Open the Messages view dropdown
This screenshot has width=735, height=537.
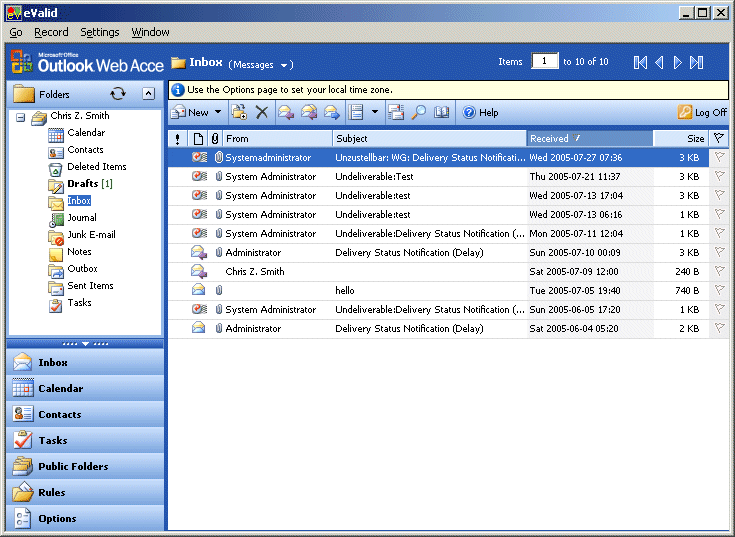[284, 65]
